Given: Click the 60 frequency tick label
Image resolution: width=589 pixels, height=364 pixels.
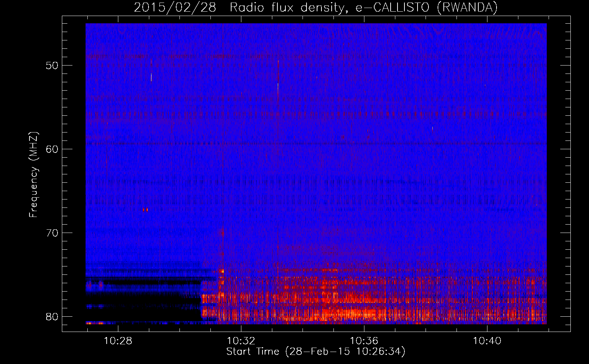Looking at the screenshot, I should (52, 149).
